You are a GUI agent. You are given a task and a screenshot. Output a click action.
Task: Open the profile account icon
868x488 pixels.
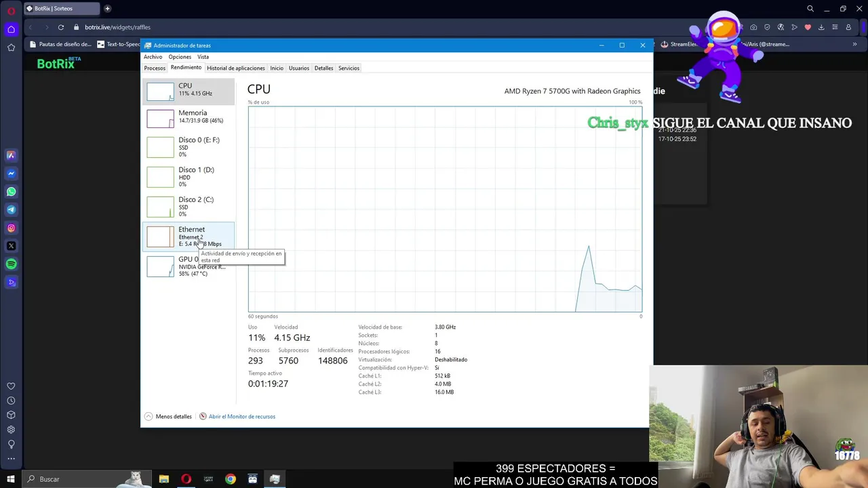click(x=848, y=27)
